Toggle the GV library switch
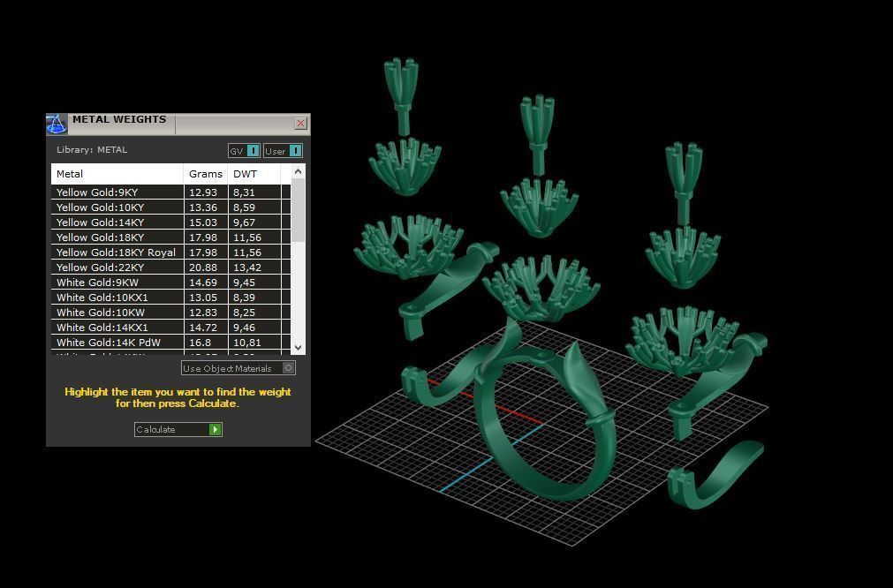The image size is (893, 588). pyautogui.click(x=245, y=151)
